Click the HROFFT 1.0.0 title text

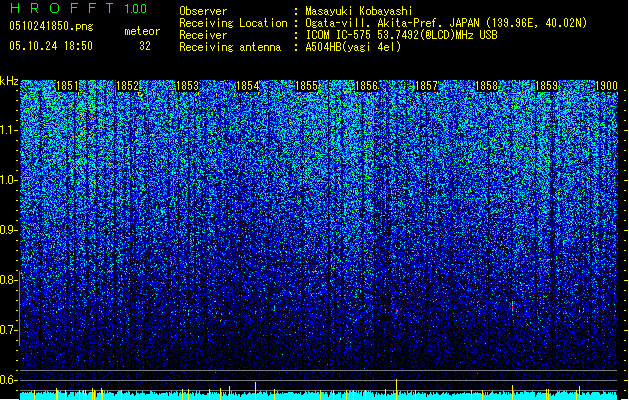click(x=79, y=8)
